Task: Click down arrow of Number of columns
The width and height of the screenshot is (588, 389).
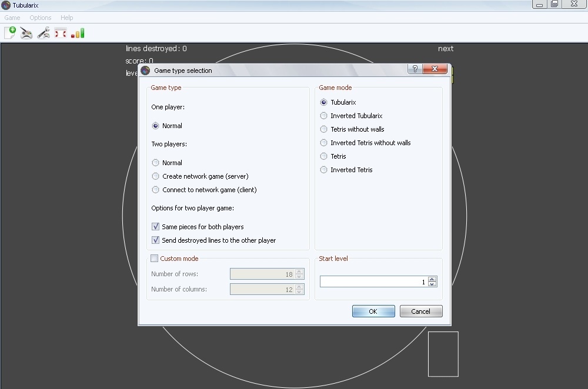Action: pyautogui.click(x=299, y=291)
